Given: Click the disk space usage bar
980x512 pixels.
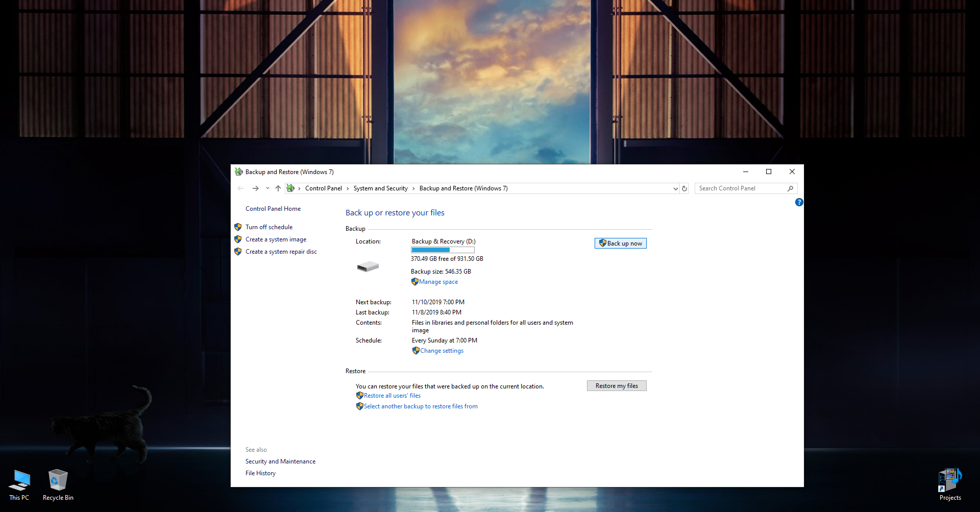Looking at the screenshot, I should click(443, 250).
